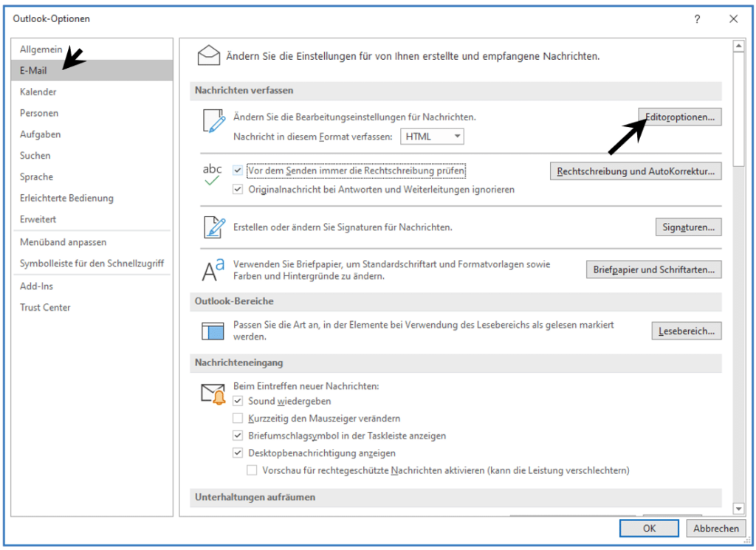756x550 pixels.
Task: Click label 'Nachricht in diesem Format verfassen:'
Action: [313, 137]
